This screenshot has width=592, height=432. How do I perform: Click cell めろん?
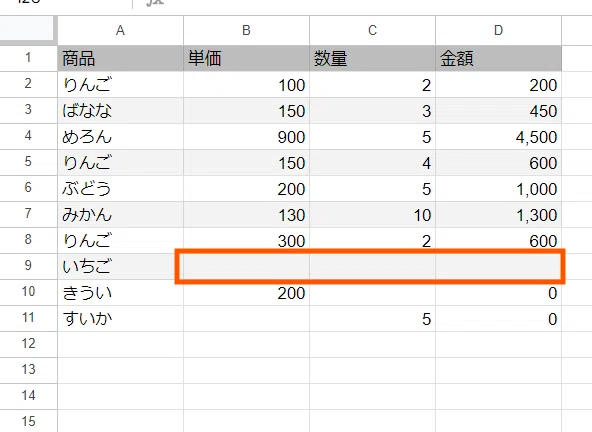tap(120, 136)
